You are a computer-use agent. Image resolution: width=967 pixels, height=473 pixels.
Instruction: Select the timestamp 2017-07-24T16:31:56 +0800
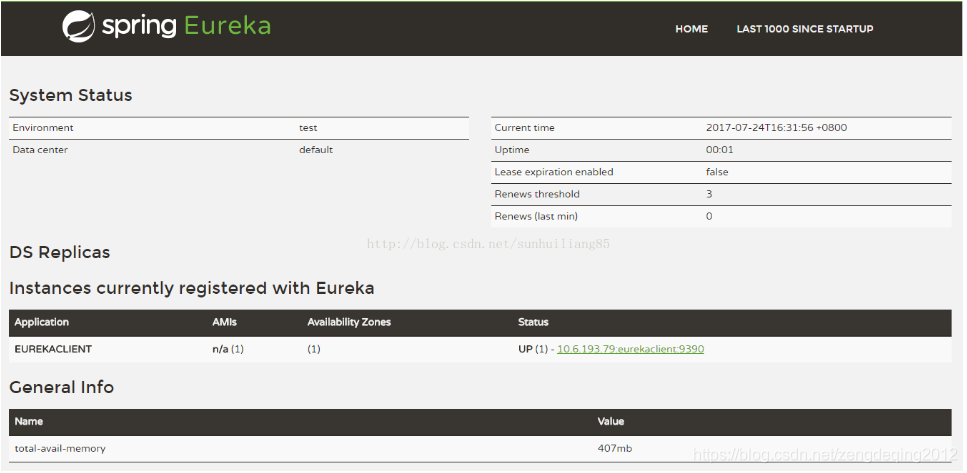pos(776,128)
